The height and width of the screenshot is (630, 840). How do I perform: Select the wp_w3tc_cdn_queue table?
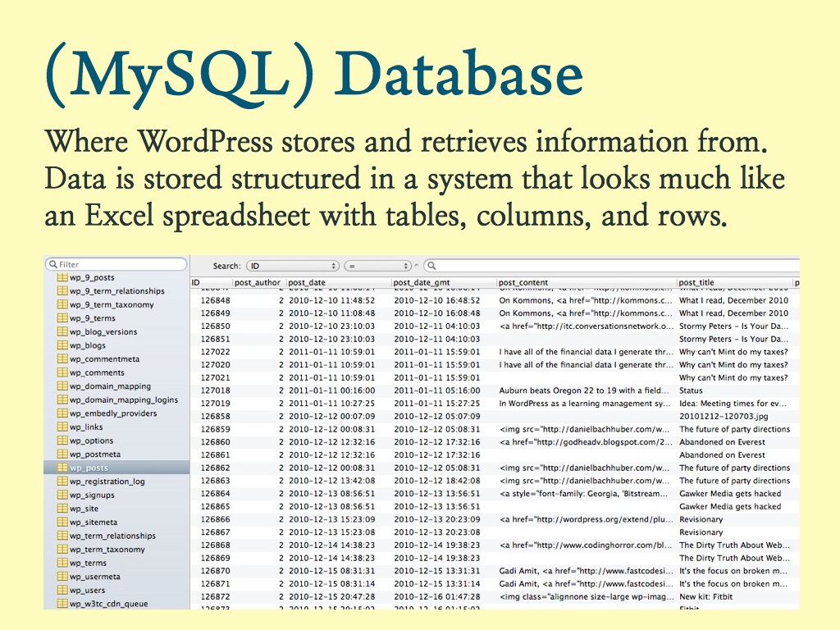(109, 604)
